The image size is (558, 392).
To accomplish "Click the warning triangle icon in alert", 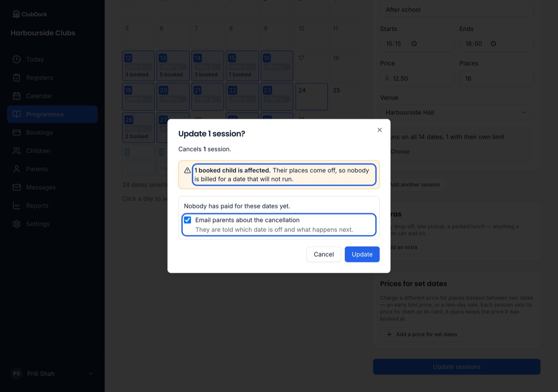I will (187, 171).
